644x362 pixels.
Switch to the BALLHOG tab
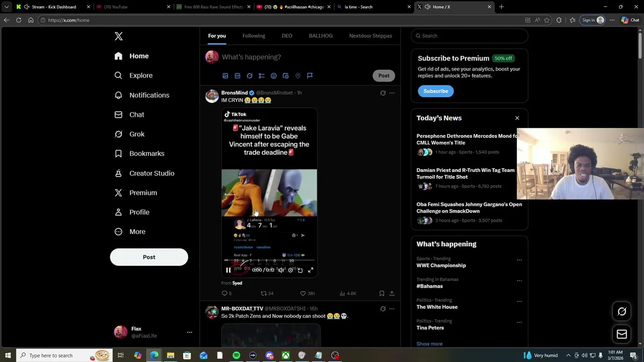[x=320, y=36]
